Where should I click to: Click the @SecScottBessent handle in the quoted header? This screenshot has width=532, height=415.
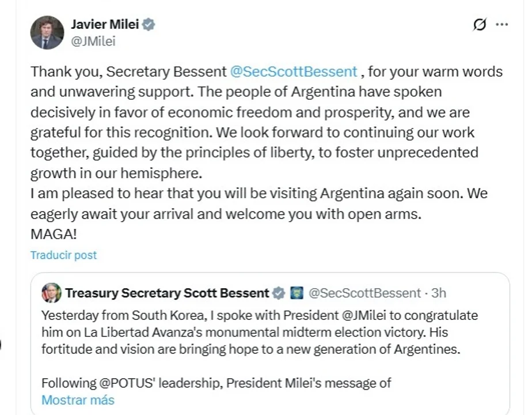coord(364,293)
